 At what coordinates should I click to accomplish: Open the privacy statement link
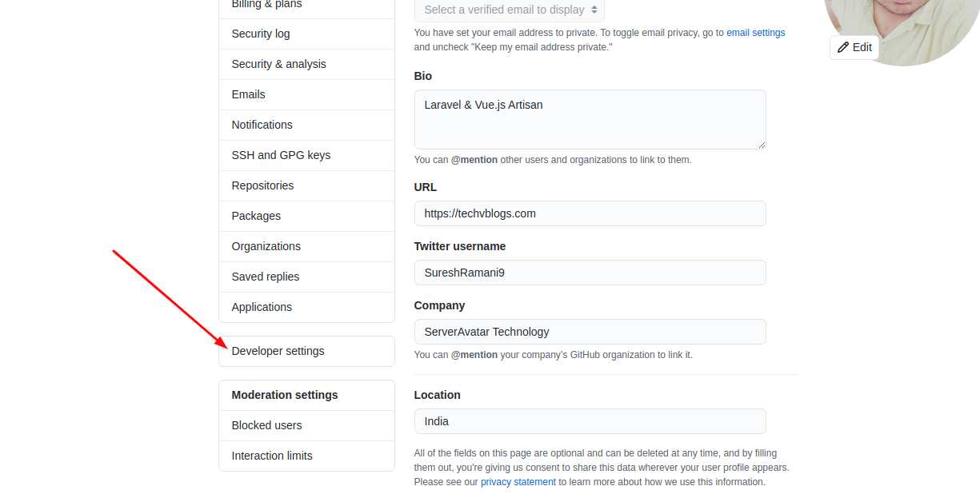[x=518, y=482]
